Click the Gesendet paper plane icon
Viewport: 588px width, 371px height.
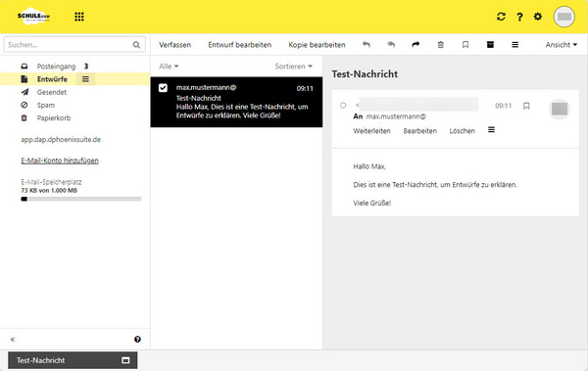[x=24, y=92]
